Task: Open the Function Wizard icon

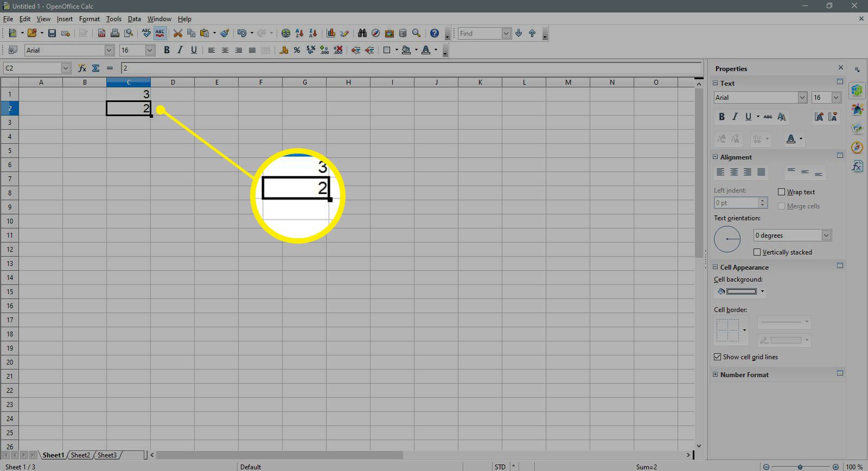Action: coord(82,68)
